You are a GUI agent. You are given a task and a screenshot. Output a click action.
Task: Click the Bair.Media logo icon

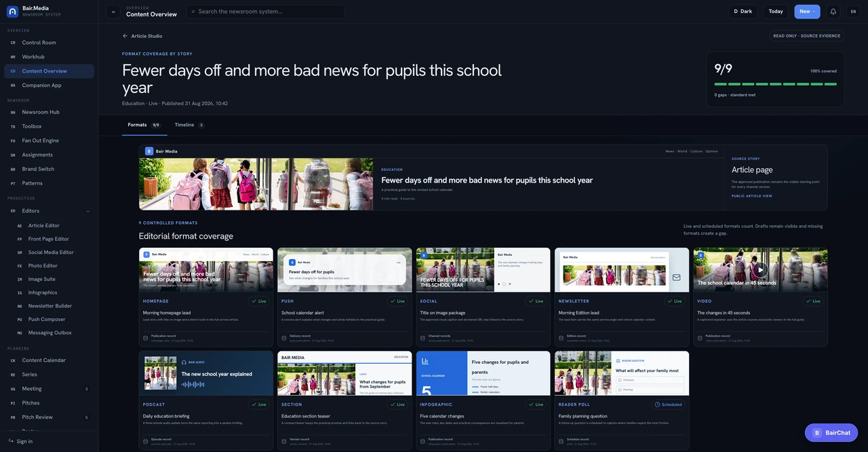point(12,11)
